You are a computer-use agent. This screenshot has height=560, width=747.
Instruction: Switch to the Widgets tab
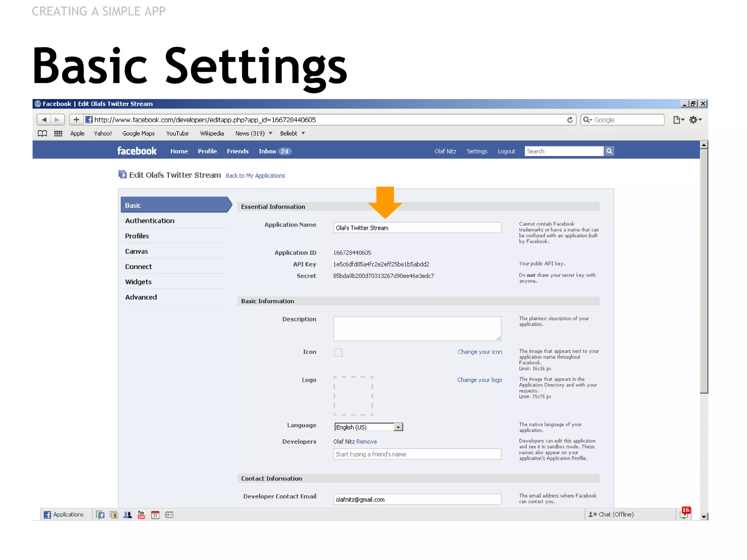coord(174,282)
